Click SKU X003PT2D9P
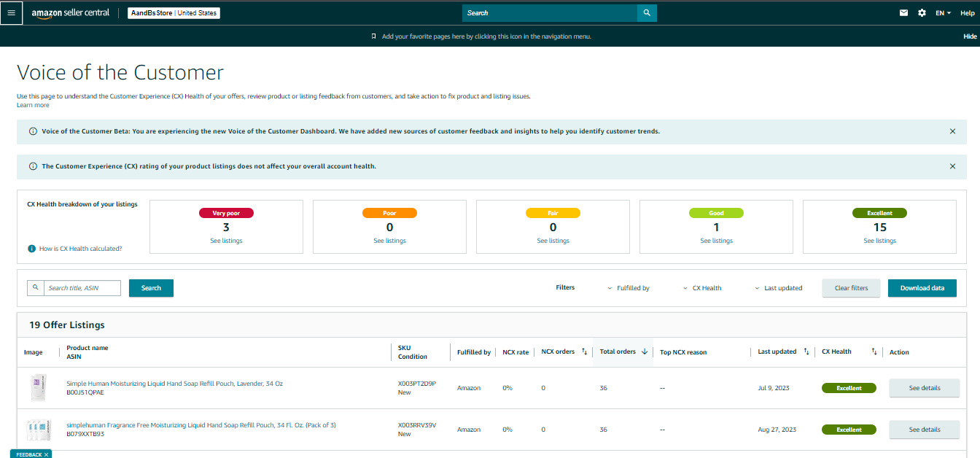 tap(417, 383)
